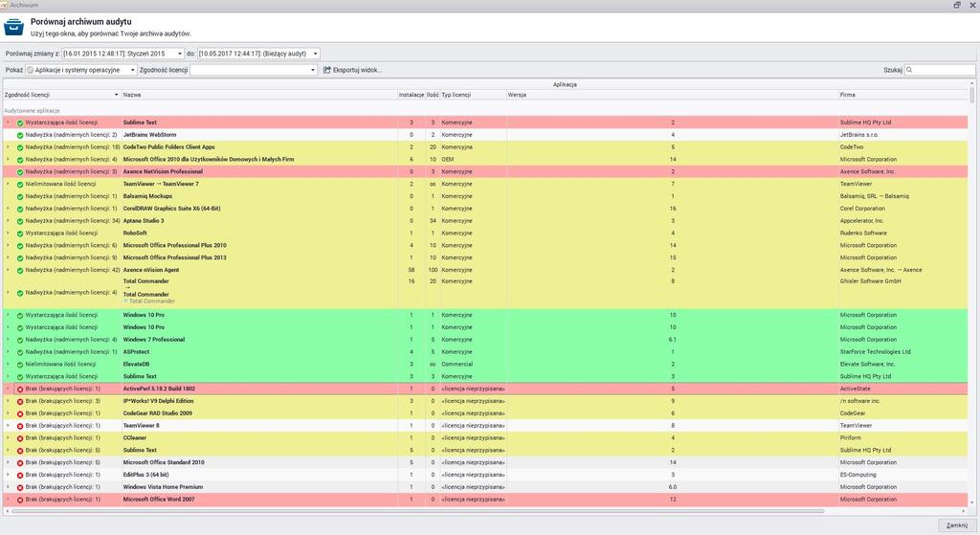Click green check icon in ElevateDB row
Screen dimensions: 980x535
(x=20, y=365)
